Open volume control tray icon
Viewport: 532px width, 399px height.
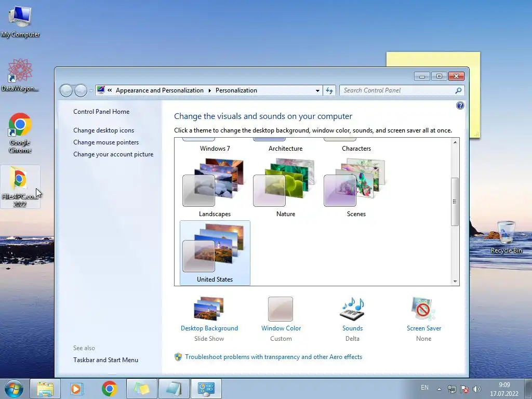477,389
